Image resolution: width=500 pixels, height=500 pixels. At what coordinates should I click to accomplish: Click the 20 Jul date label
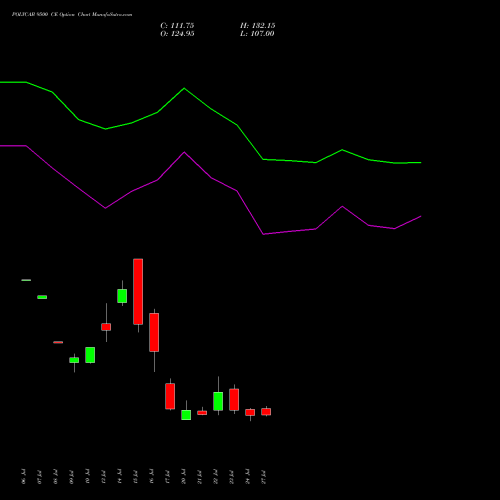[183, 477]
